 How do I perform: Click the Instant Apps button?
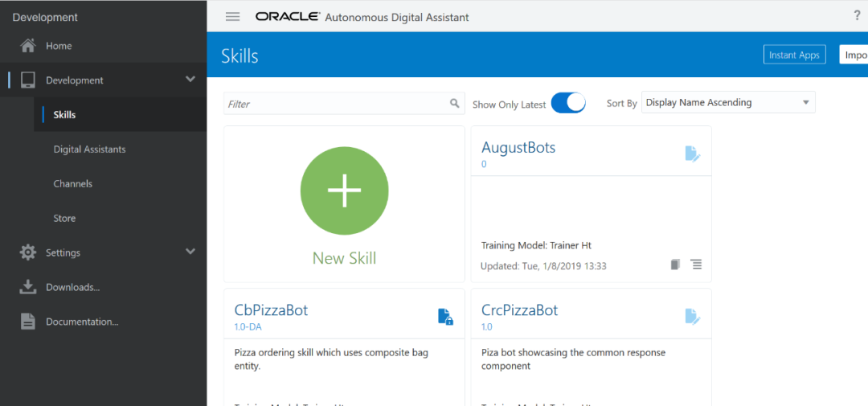(x=794, y=55)
